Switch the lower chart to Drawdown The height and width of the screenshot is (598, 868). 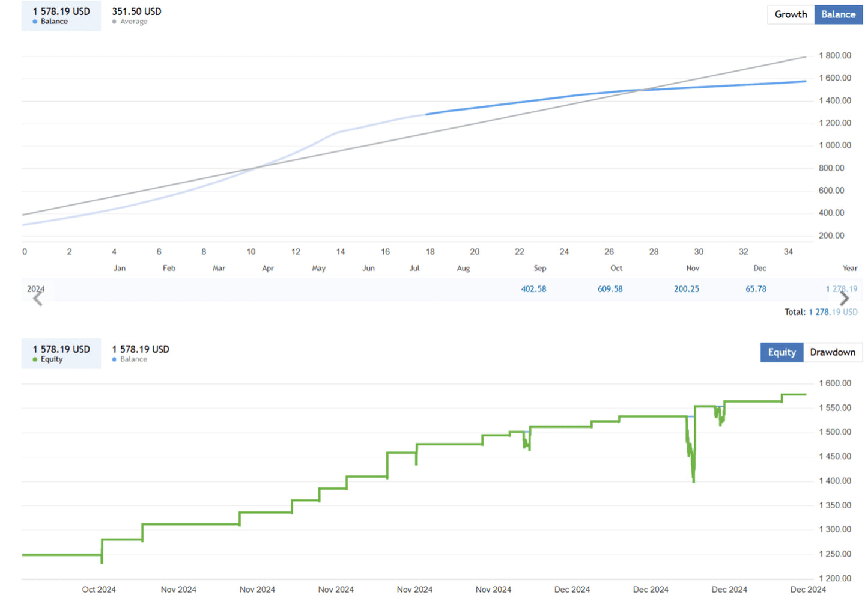(x=833, y=352)
